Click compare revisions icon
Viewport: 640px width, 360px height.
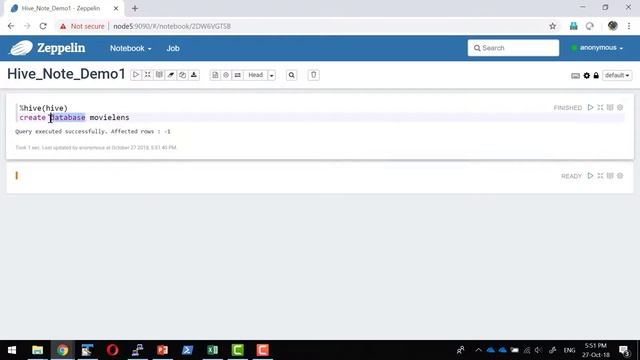point(238,75)
